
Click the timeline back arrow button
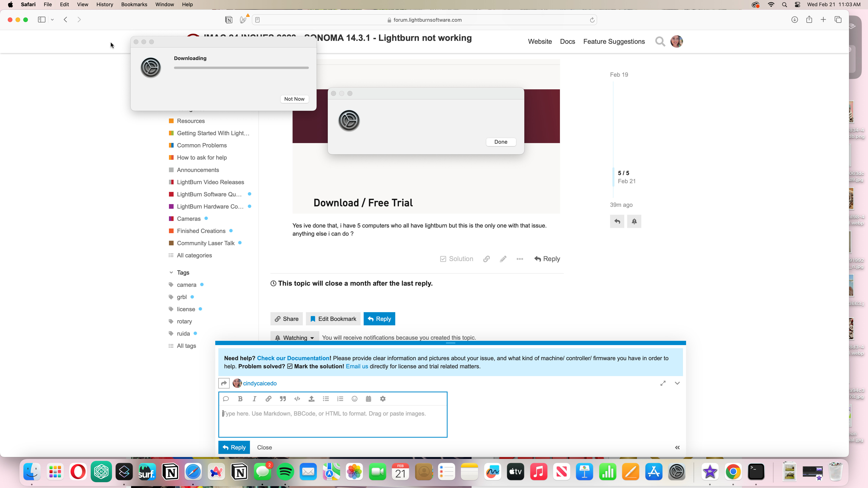pos(617,221)
